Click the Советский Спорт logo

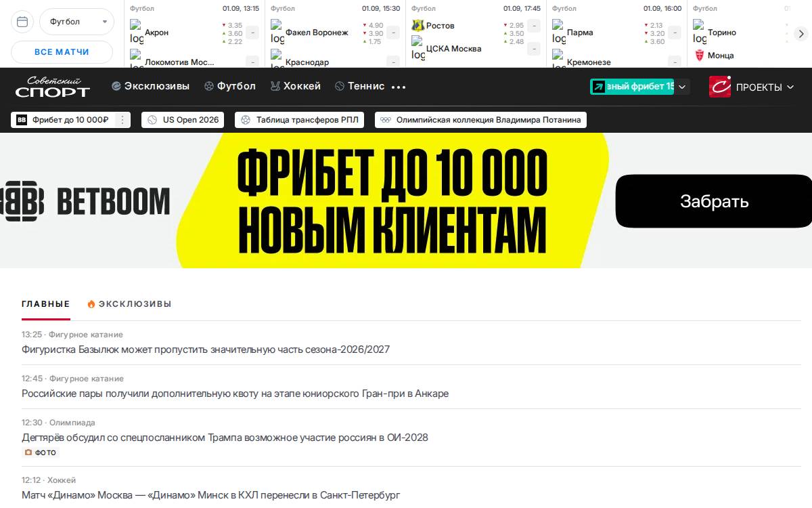(x=53, y=87)
